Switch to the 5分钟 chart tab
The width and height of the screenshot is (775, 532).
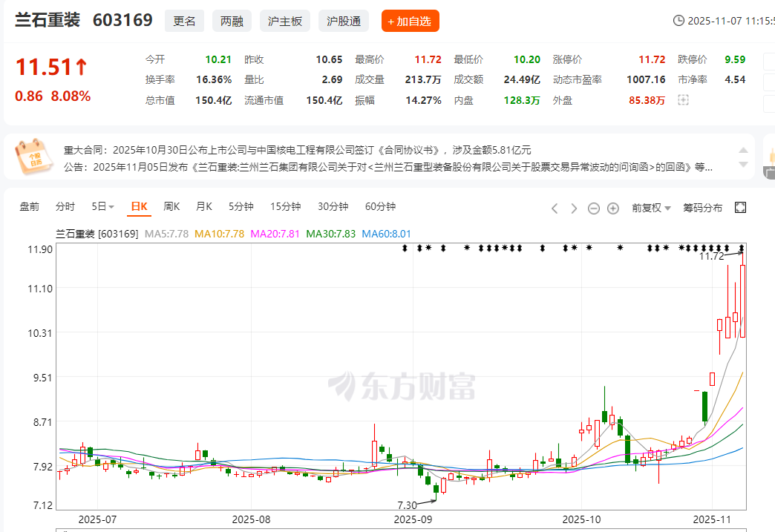tap(241, 206)
